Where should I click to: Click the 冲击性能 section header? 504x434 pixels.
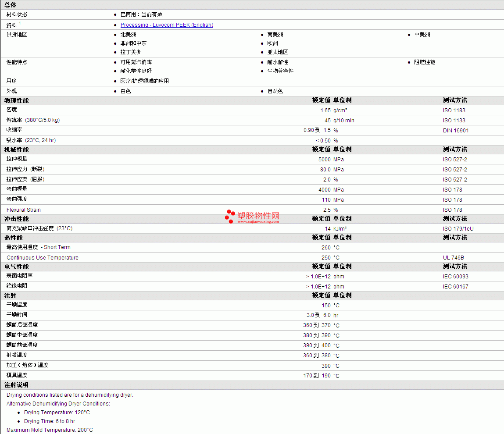point(16,219)
